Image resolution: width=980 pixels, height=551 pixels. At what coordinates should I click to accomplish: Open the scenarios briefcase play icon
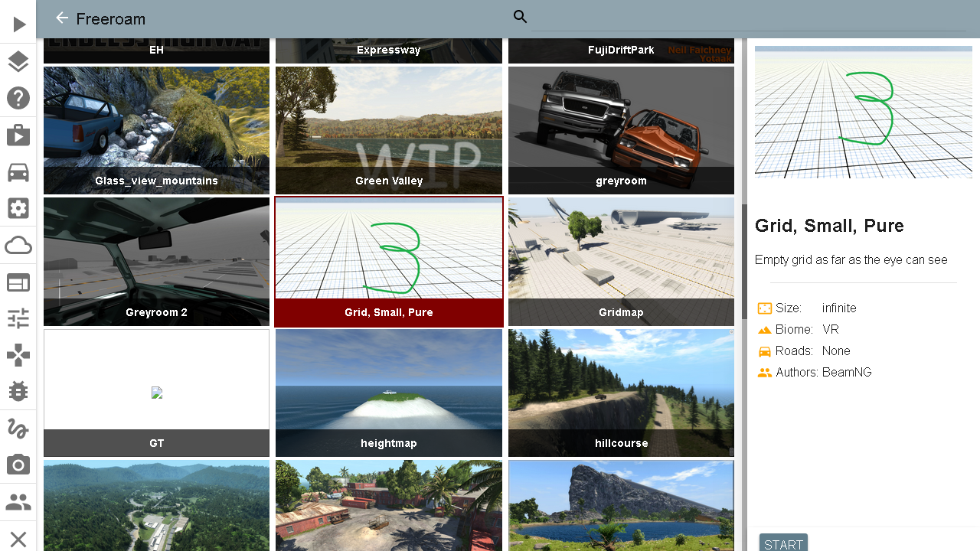tap(18, 135)
